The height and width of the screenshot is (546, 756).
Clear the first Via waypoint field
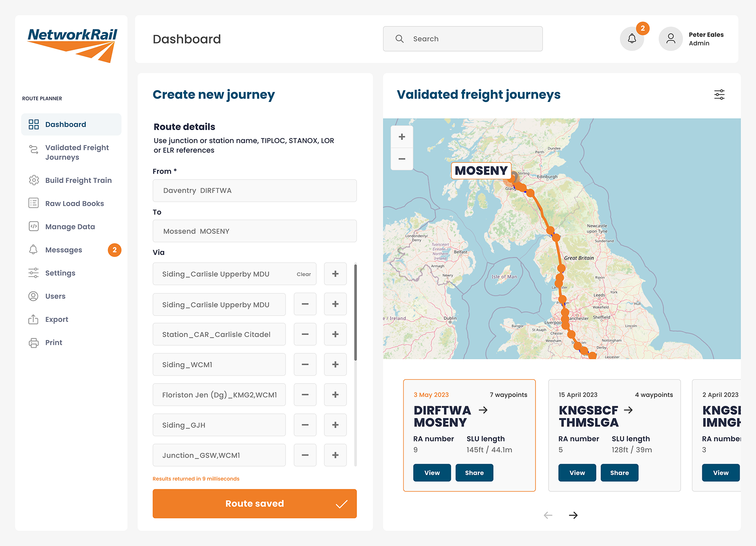click(x=304, y=274)
